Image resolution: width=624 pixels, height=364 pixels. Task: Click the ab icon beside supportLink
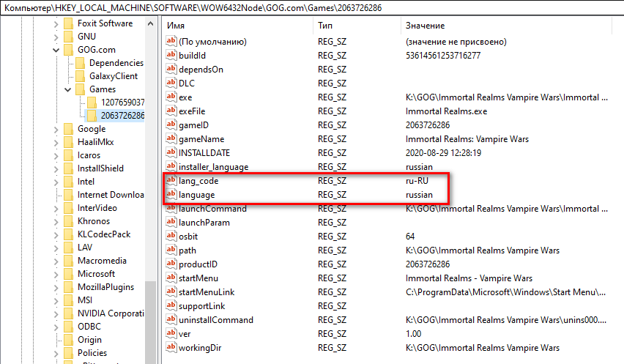pyautogui.click(x=171, y=305)
